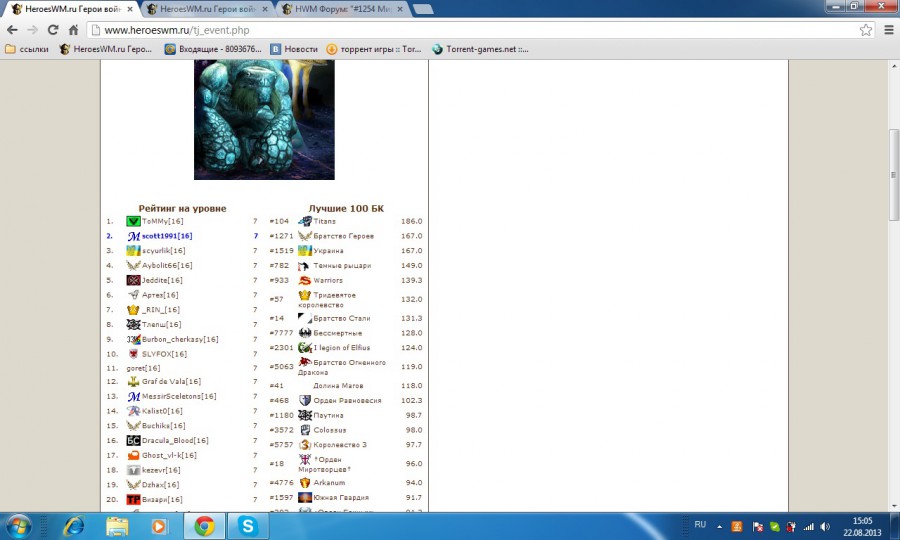Open player Dracula_Blood[16] profile
Image resolution: width=900 pixels, height=540 pixels.
[175, 441]
